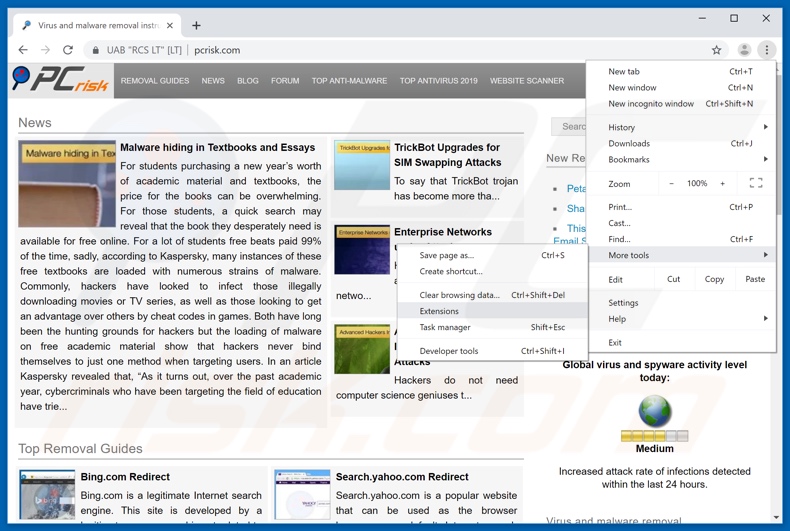
Task: Click the browser back arrow
Action: tap(23, 50)
